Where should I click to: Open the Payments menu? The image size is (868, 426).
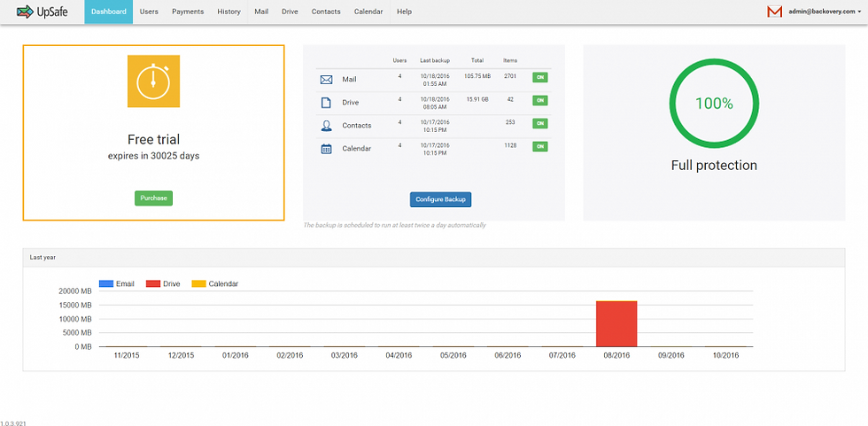(188, 12)
